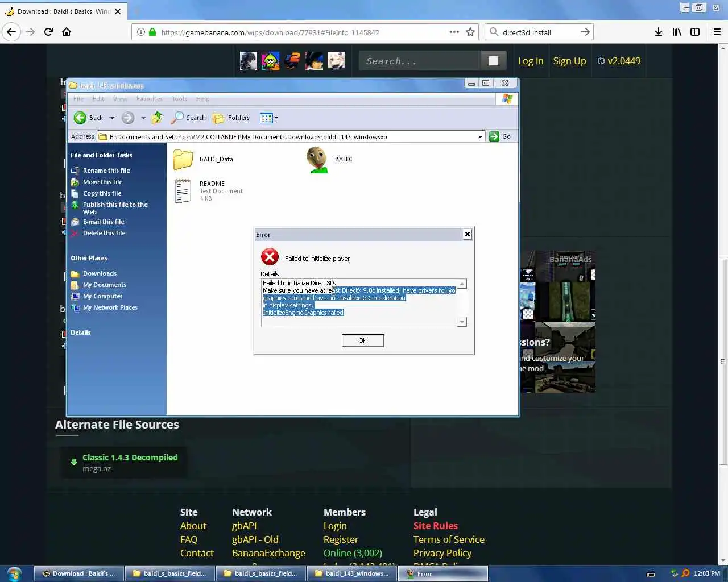This screenshot has height=582, width=728.
Task: Switch to Error taskbar item
Action: (x=443, y=573)
